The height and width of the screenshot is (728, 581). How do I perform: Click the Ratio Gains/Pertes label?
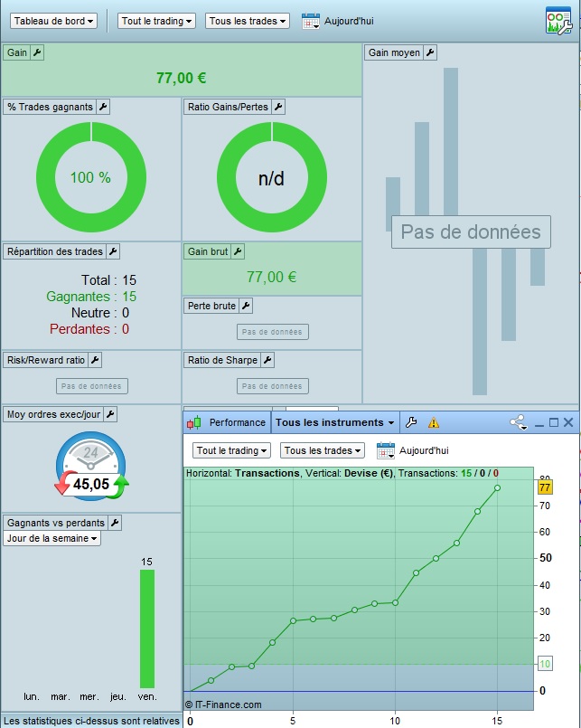[228, 107]
